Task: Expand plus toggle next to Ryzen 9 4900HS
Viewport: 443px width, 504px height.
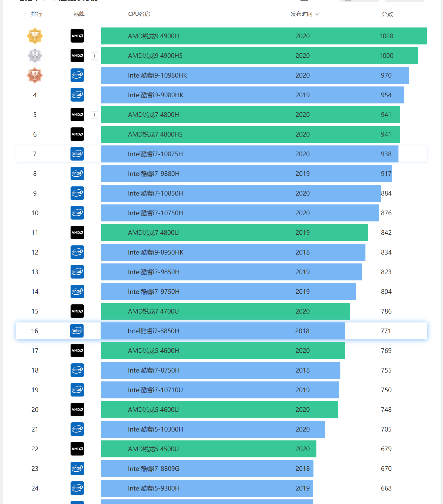Action: pyautogui.click(x=95, y=56)
